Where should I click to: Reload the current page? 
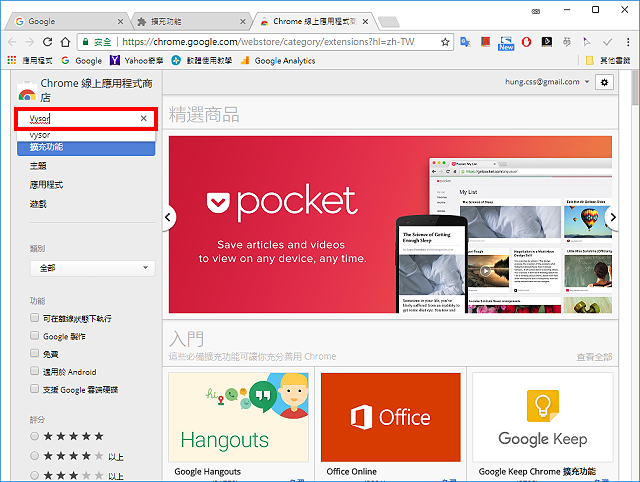click(47, 42)
